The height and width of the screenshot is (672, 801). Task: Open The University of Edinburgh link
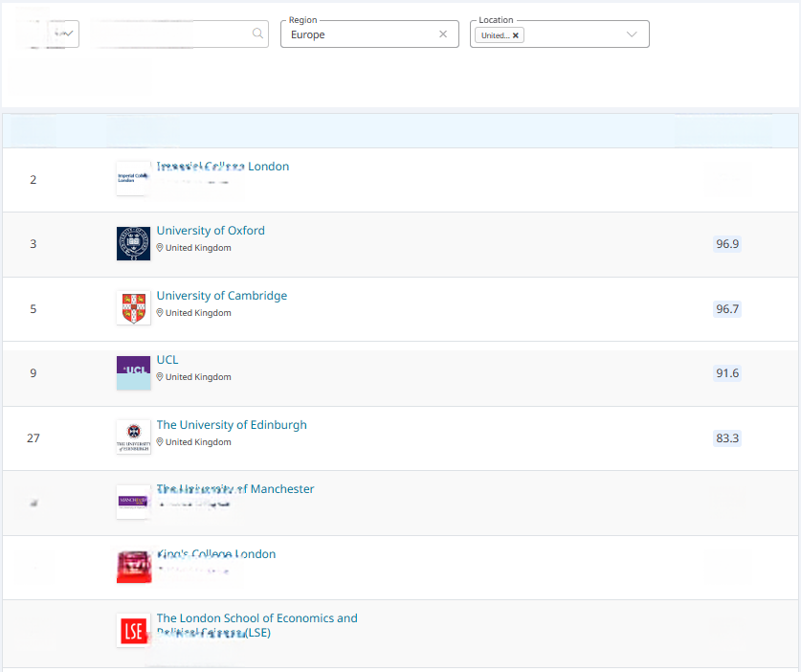232,425
